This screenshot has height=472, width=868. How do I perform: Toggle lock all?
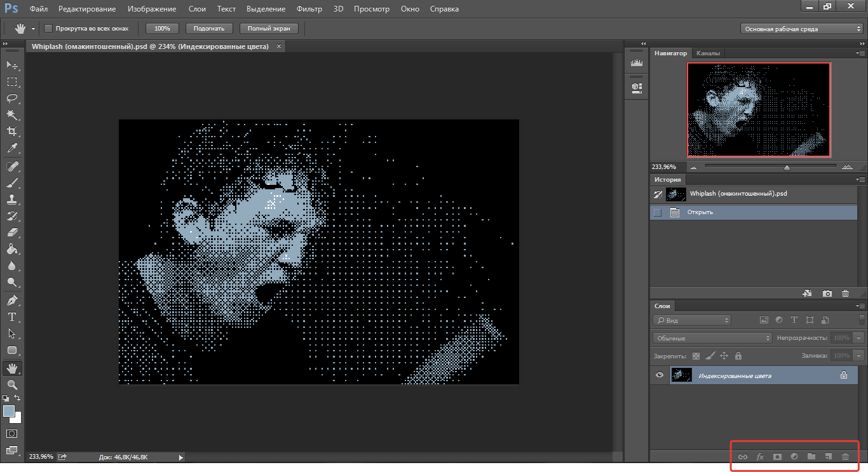[738, 356]
